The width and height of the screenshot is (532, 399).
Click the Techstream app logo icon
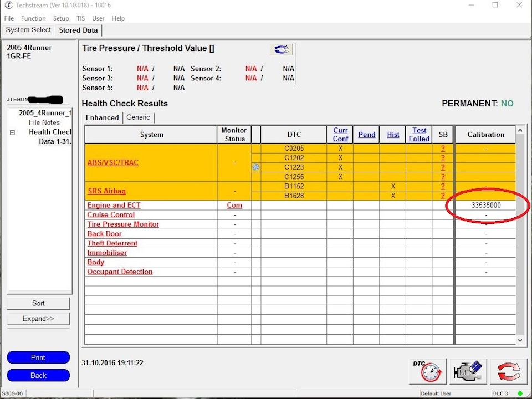(8, 5)
